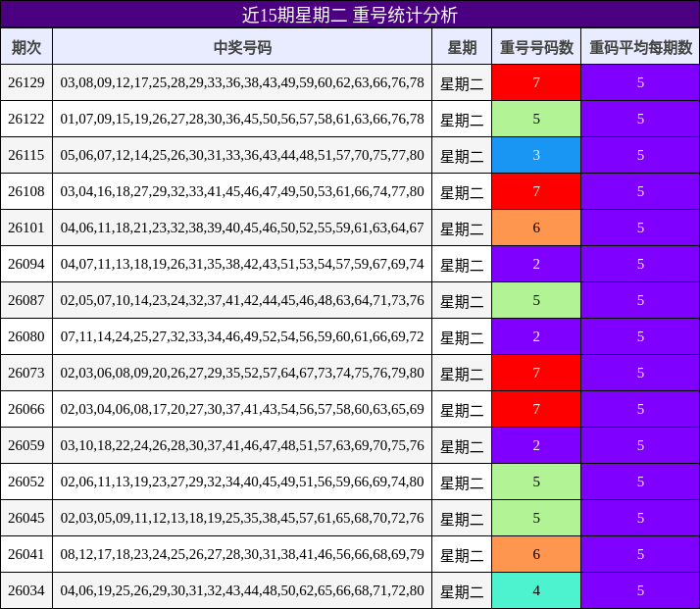
Task: Click issue number 26045
Action: 26,518
